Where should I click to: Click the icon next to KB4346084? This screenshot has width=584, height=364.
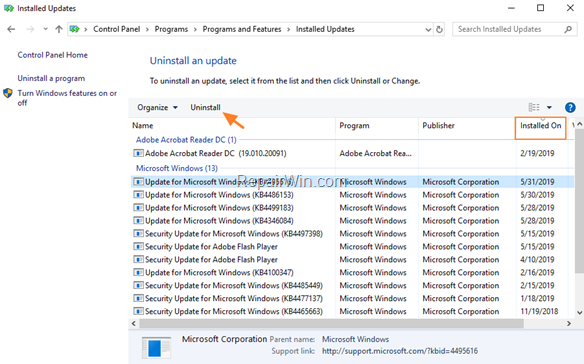tap(138, 221)
